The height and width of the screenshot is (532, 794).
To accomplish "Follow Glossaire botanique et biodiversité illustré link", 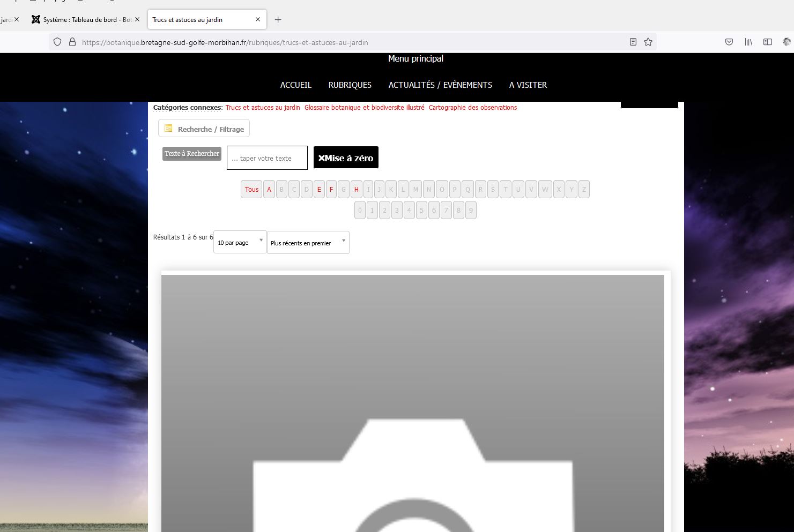I will (365, 108).
